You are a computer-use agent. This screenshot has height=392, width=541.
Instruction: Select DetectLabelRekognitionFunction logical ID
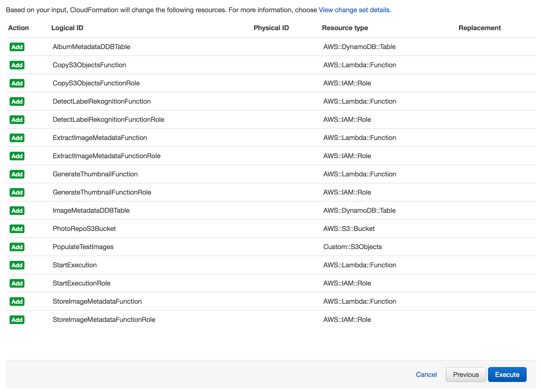(102, 101)
